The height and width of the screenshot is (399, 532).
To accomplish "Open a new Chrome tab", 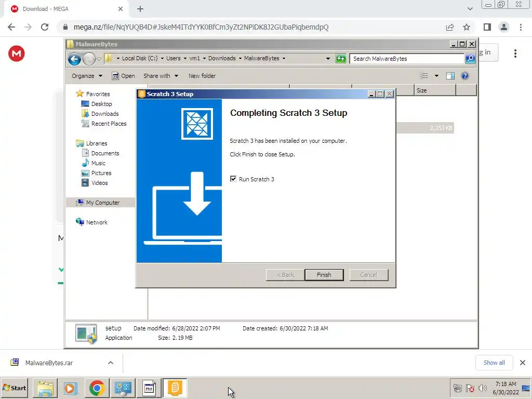I will coord(140,9).
